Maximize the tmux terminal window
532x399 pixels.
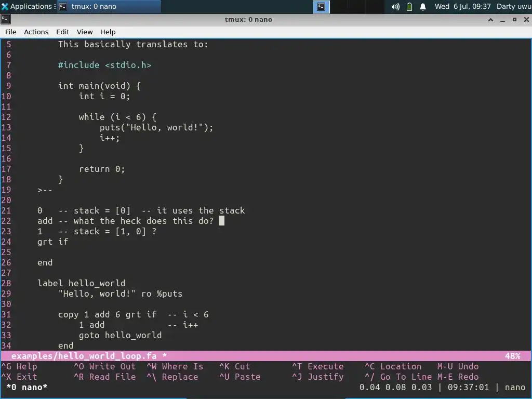pos(514,20)
